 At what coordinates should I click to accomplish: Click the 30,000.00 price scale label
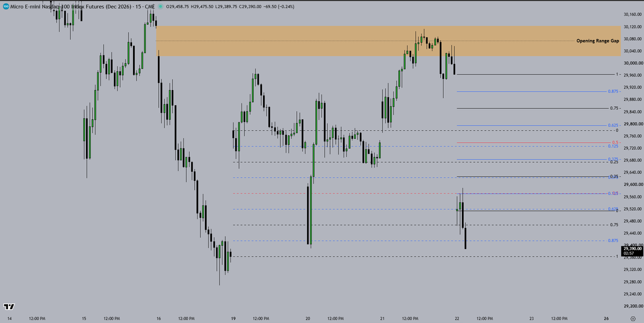pos(633,63)
